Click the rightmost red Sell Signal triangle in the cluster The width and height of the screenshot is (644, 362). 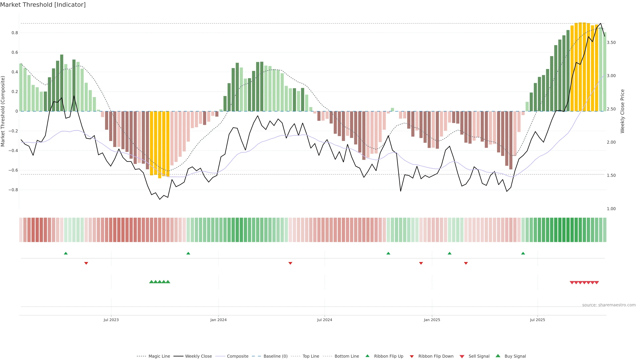(x=597, y=283)
